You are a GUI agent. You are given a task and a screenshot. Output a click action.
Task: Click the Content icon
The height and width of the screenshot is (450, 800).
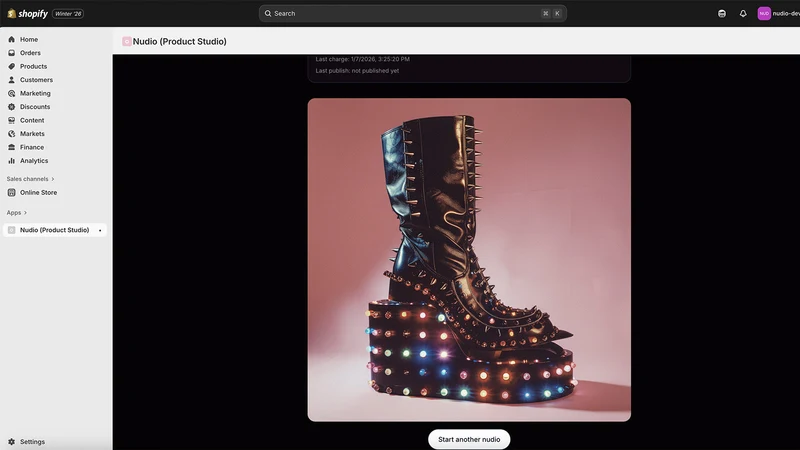(x=12, y=120)
